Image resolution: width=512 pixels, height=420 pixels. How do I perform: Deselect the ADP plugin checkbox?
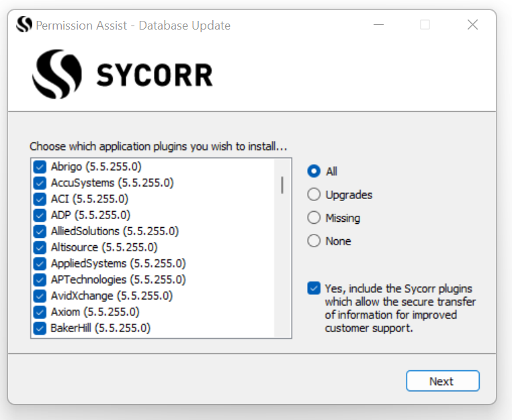[x=40, y=215]
